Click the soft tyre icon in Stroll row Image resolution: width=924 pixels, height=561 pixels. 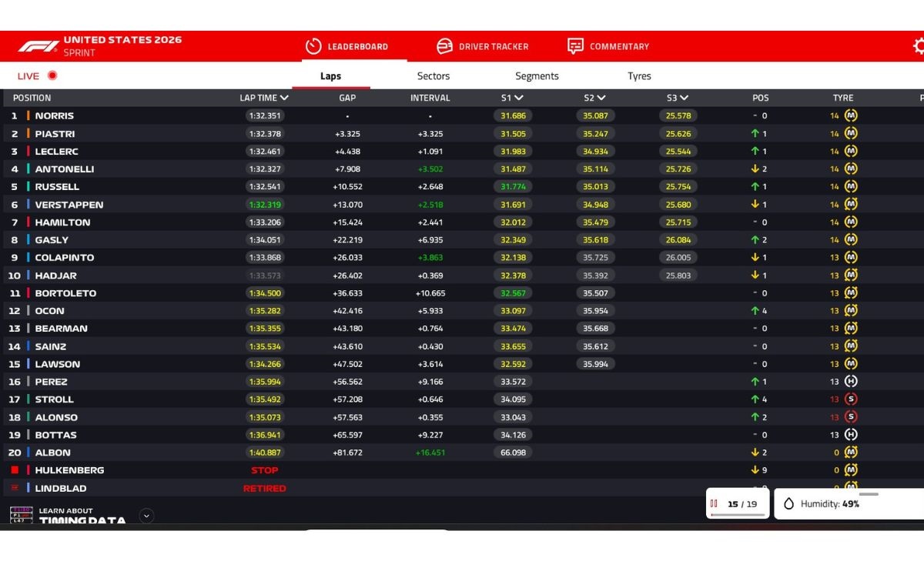point(851,399)
